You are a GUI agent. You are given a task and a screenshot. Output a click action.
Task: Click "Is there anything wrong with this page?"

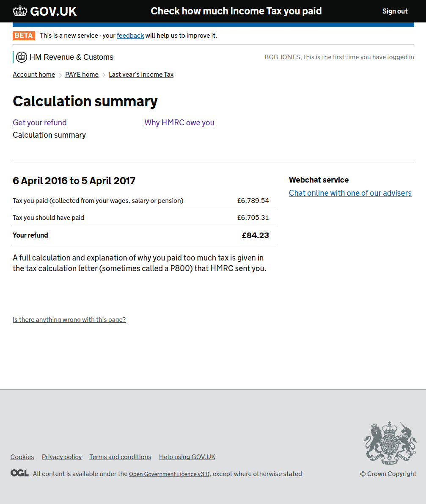pos(69,320)
